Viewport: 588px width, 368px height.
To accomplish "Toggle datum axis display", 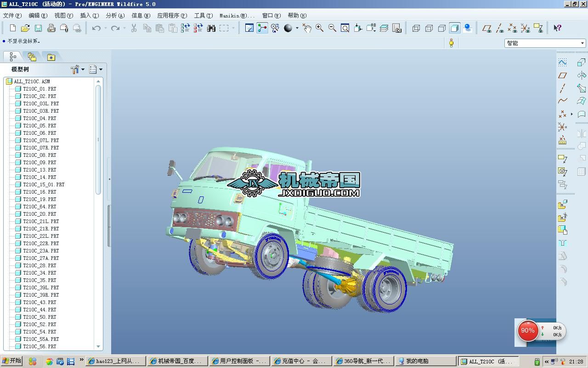I will pos(500,28).
